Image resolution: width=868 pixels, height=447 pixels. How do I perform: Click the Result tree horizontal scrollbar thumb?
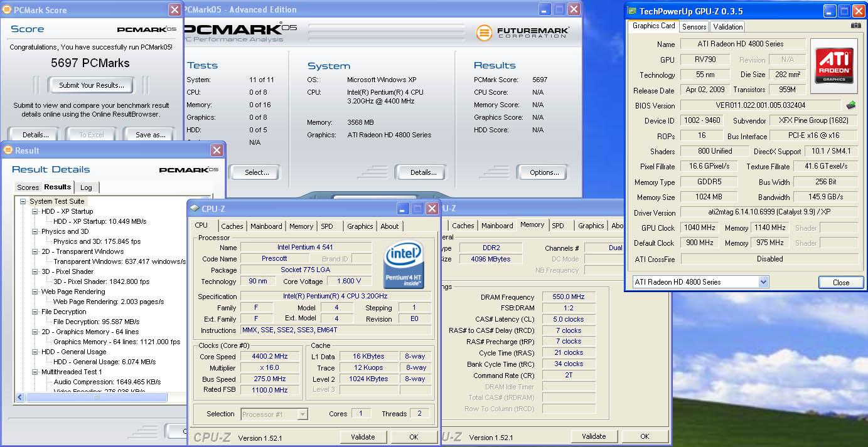[97, 397]
